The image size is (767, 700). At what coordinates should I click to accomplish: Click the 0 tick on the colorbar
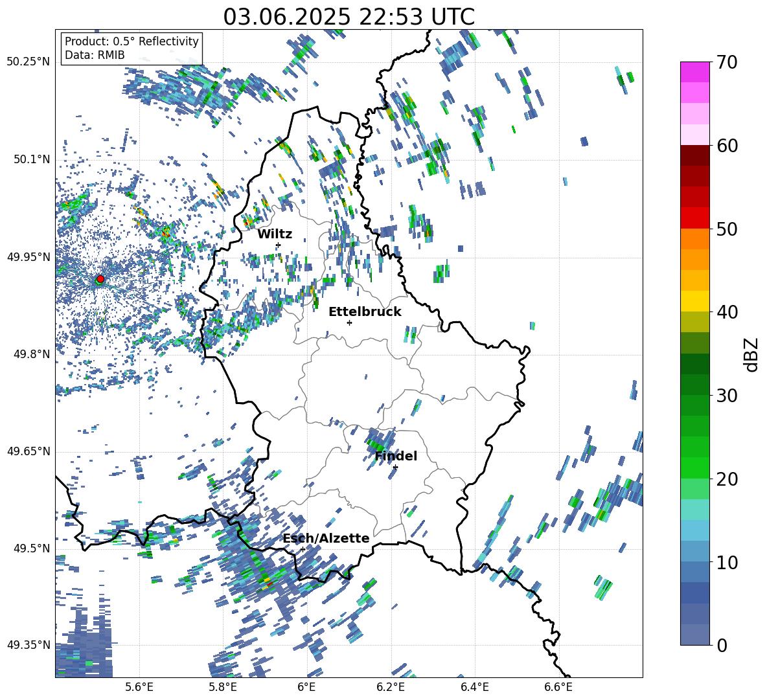[722, 645]
